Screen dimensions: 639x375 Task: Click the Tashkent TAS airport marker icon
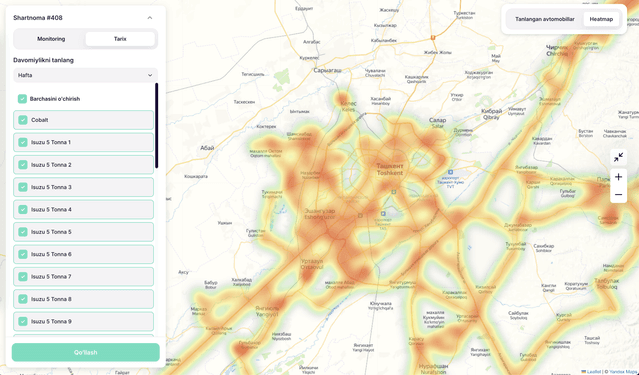383,214
